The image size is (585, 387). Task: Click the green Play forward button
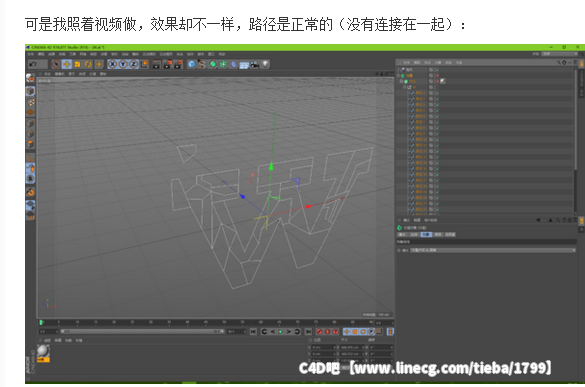tap(281, 331)
